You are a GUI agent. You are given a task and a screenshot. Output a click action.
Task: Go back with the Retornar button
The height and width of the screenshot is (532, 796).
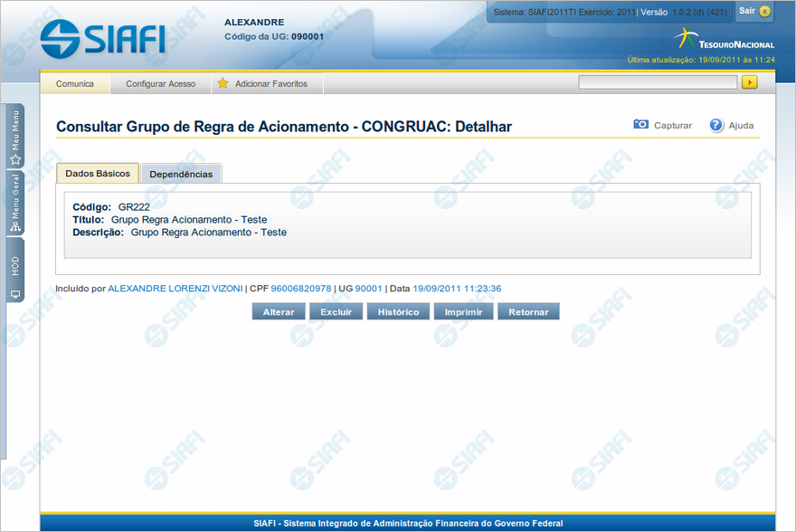[x=528, y=311]
